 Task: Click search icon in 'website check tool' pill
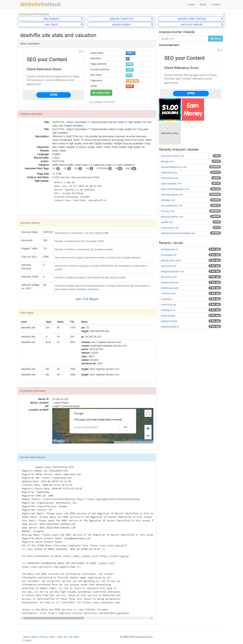click(152, 19)
